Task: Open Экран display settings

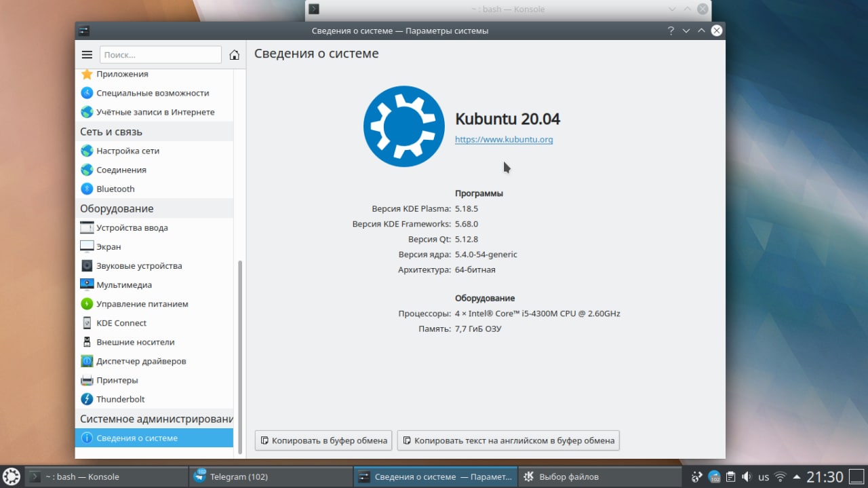Action: pos(154,246)
